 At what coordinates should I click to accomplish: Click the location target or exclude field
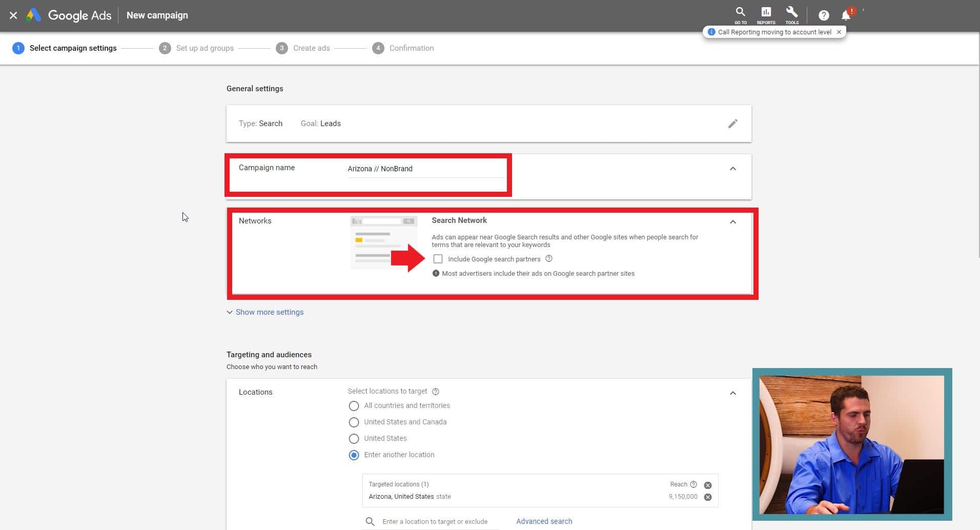(435, 522)
